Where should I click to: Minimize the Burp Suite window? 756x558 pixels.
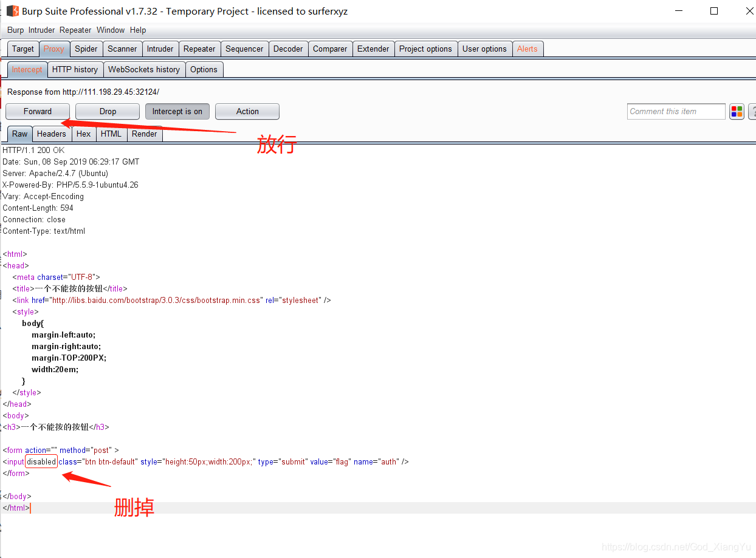679,11
